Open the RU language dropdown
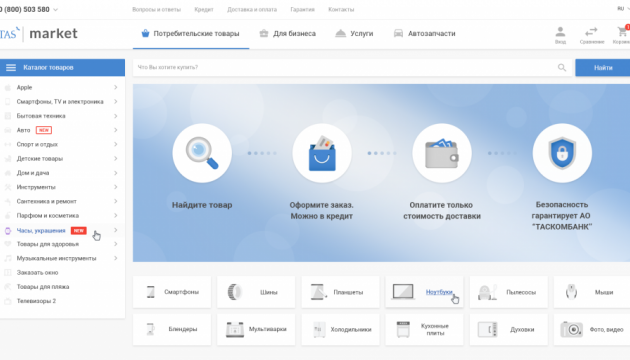This screenshot has height=360, width=630. point(623,8)
